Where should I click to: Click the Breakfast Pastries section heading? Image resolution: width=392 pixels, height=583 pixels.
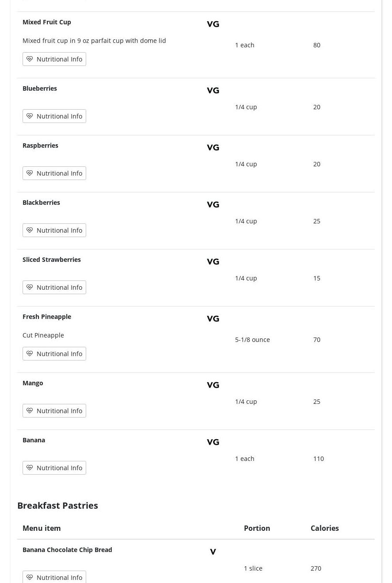coord(57,506)
